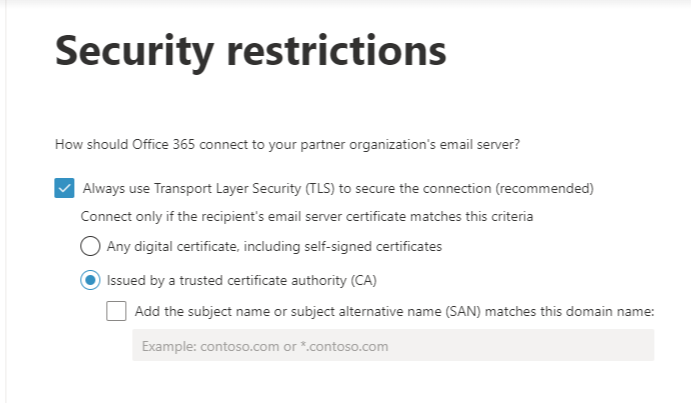Viewport: 691px width, 403px height.
Task: Click the Example: contoso.com placeholder text
Action: point(264,346)
